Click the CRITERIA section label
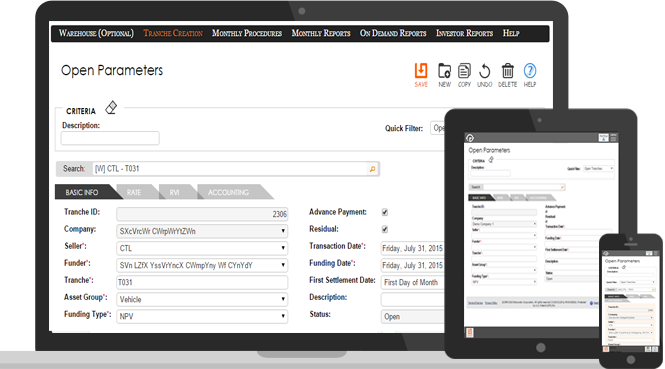Screen dimensions: 665x369 coord(81,111)
